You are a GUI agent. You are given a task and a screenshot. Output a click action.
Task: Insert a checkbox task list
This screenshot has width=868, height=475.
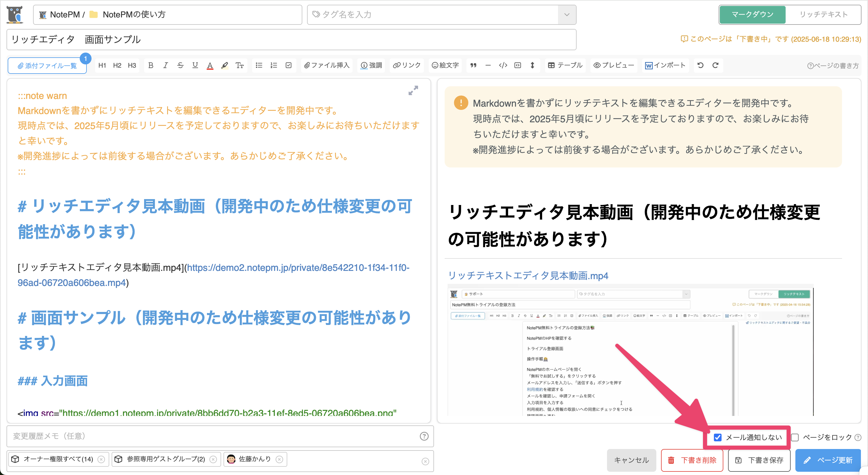tap(288, 65)
